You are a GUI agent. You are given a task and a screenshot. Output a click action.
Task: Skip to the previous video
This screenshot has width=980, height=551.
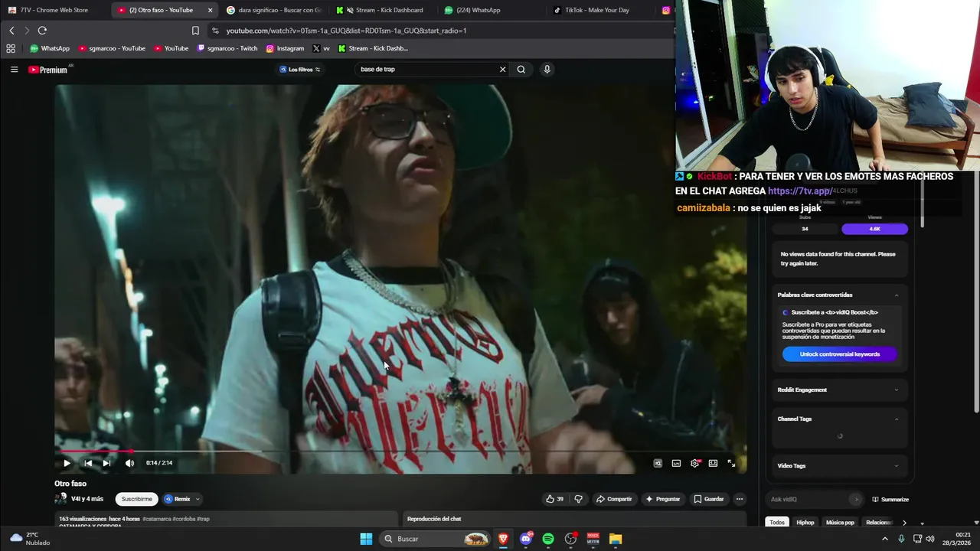tap(88, 463)
